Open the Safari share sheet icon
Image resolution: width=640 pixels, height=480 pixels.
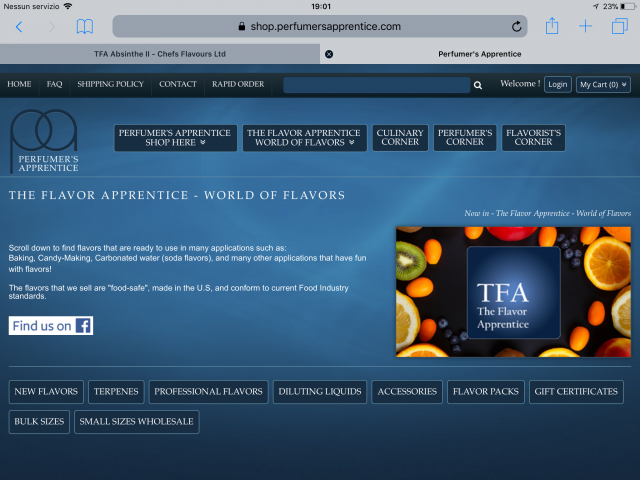(552, 26)
